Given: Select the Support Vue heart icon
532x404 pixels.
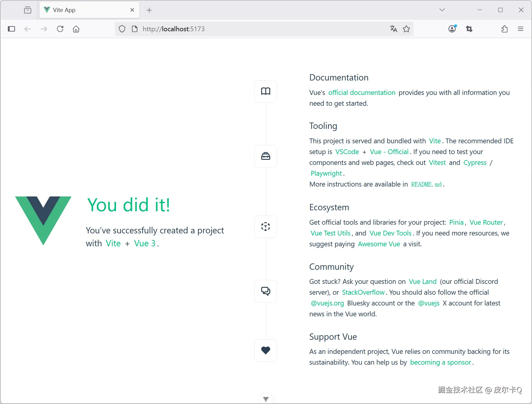Looking at the screenshot, I should [x=265, y=350].
